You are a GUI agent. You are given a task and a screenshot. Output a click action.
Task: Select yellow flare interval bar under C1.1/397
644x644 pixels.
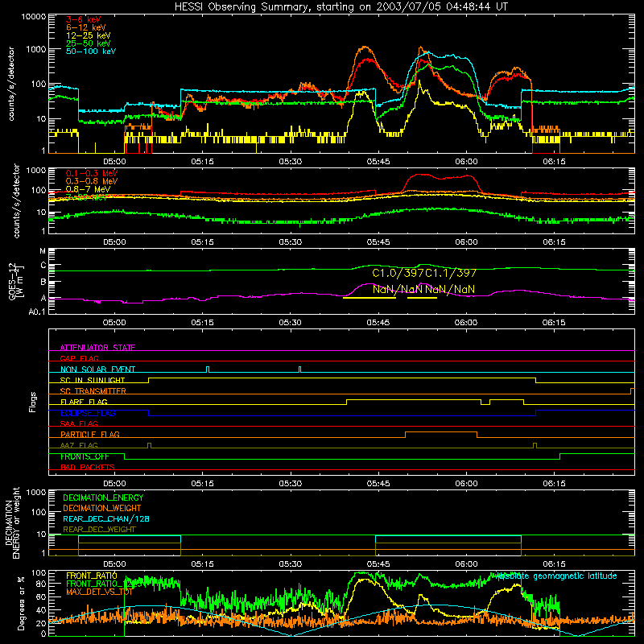tap(422, 298)
